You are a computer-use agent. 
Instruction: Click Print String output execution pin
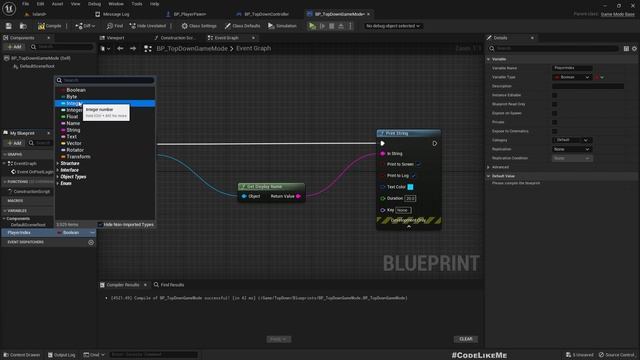click(435, 143)
